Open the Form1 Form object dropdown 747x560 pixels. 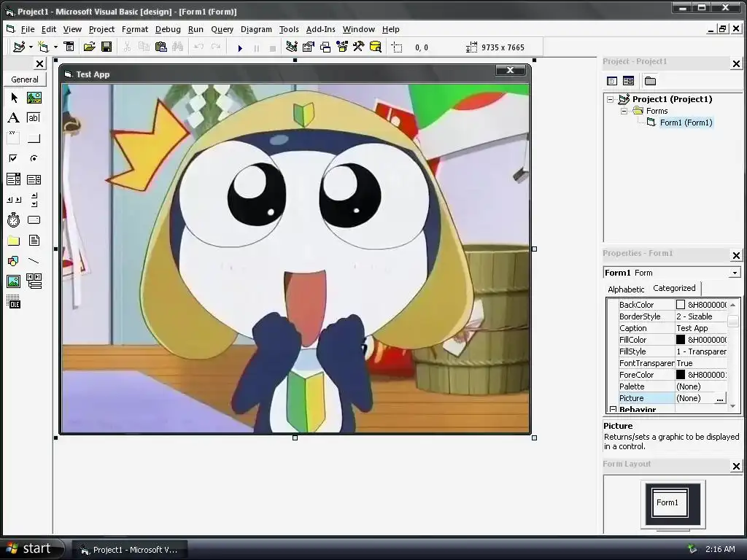pyautogui.click(x=735, y=273)
